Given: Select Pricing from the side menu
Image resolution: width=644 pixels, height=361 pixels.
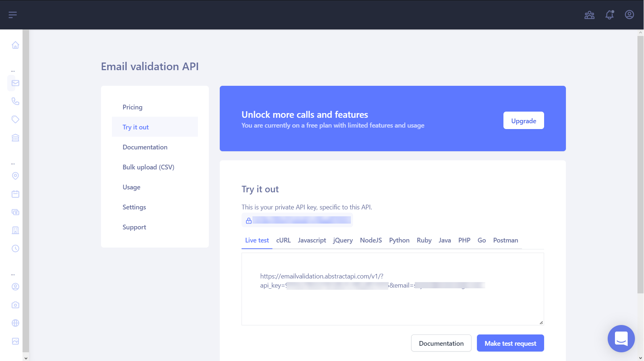Looking at the screenshot, I should click(x=132, y=107).
